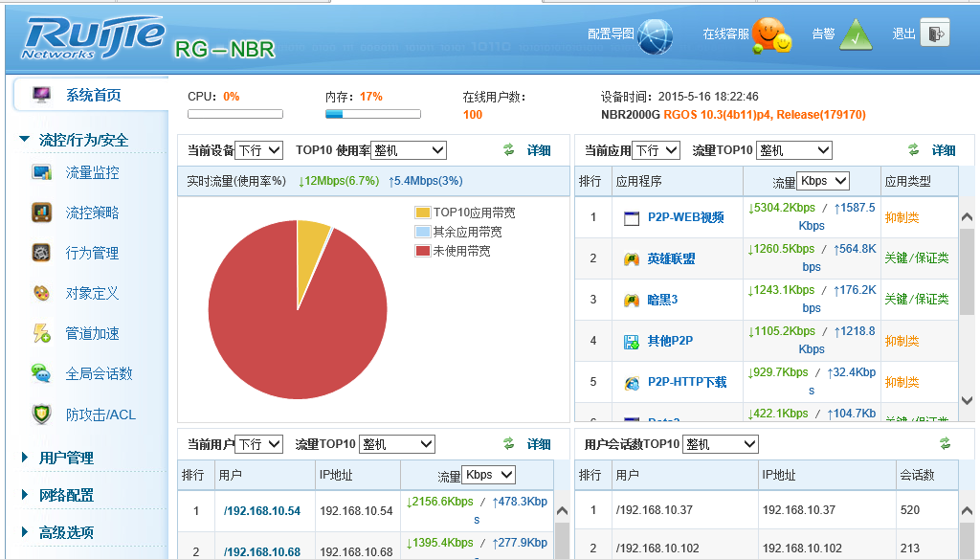
Task: Collapse the 流控/行为/安全 menu section
Action: tap(25, 140)
